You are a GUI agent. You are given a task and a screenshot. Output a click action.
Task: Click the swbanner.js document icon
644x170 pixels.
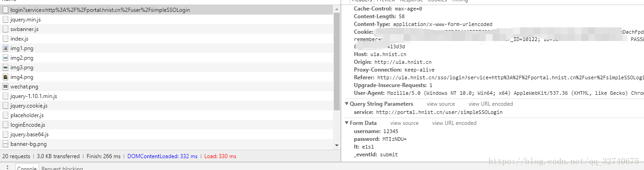point(5,29)
